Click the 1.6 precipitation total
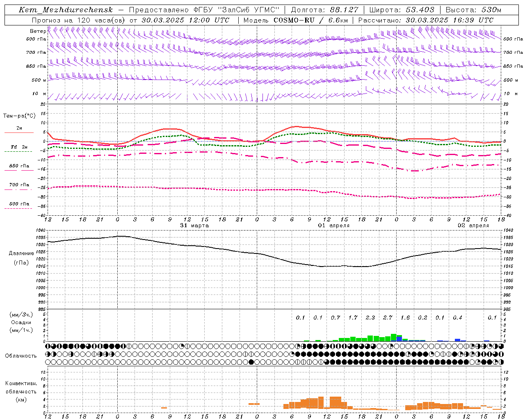Viewport: 525px width, 420px height. click(x=405, y=317)
